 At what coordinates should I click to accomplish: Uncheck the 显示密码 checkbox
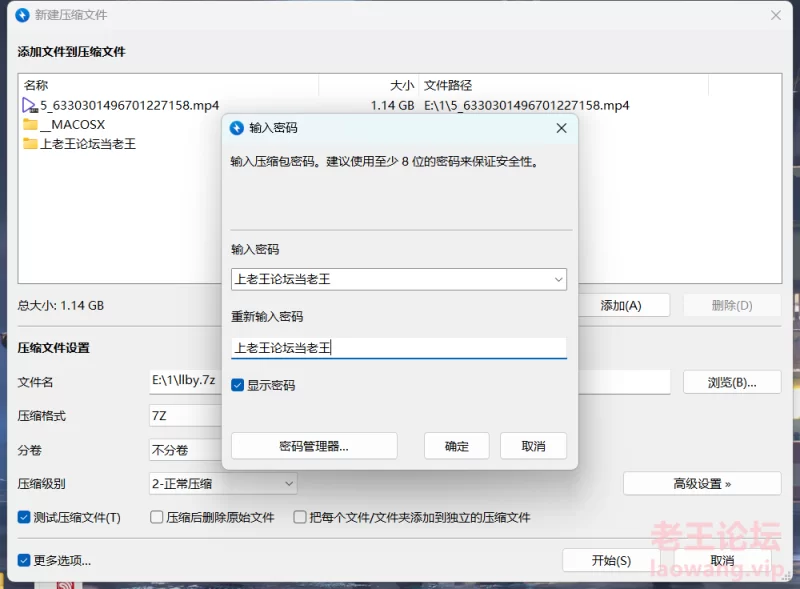tap(237, 385)
